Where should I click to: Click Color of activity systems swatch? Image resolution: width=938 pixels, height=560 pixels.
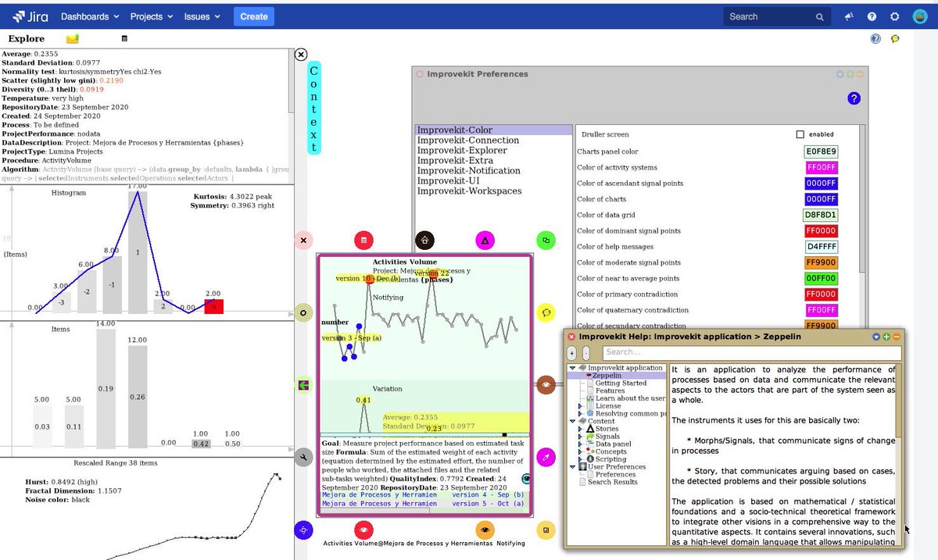pyautogui.click(x=821, y=167)
